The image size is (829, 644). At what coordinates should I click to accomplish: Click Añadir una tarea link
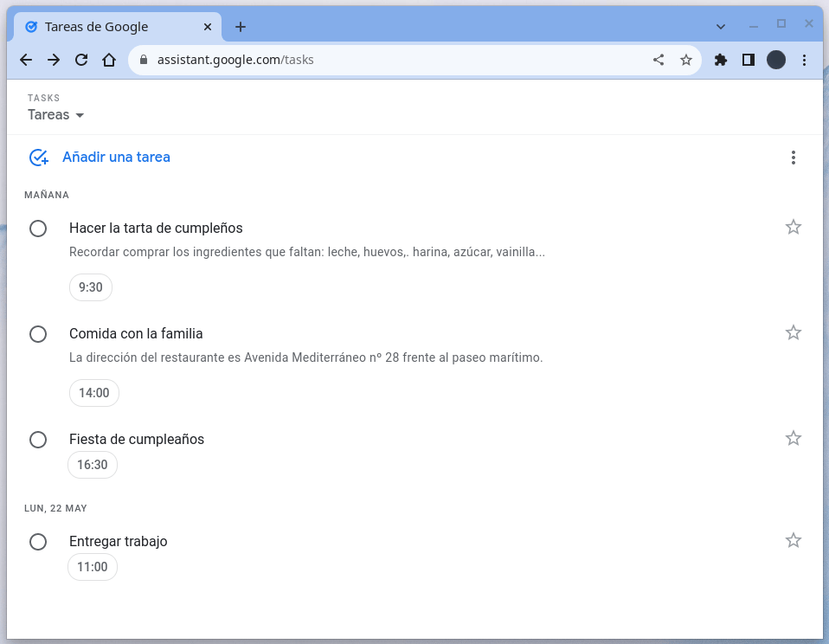[116, 157]
